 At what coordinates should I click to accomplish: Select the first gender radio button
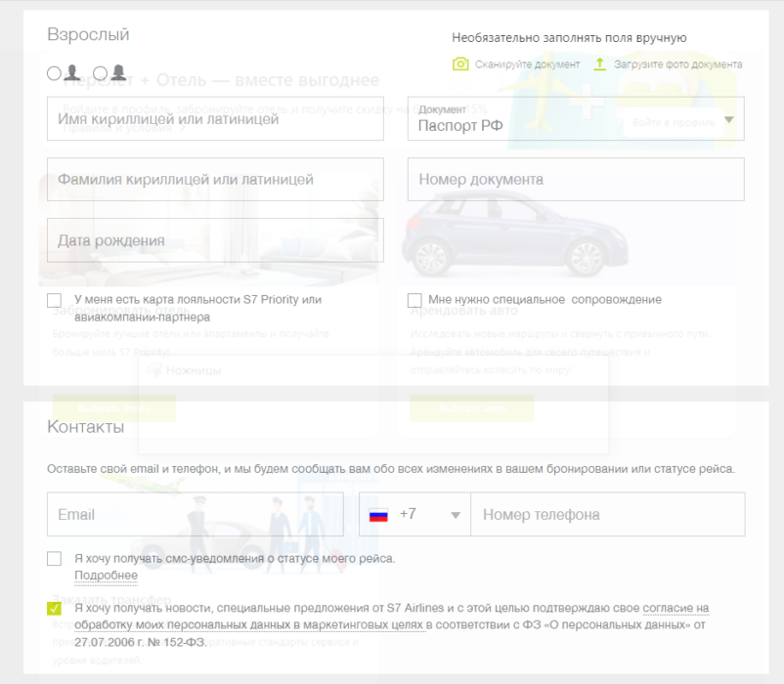(x=54, y=73)
